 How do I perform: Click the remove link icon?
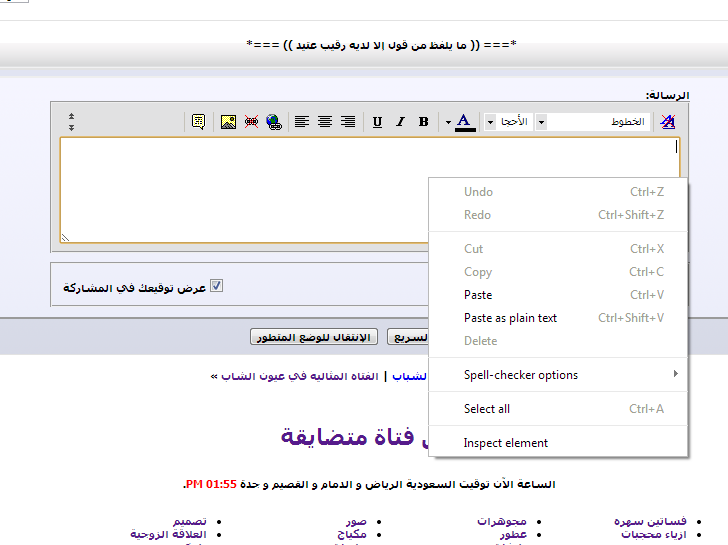coord(251,122)
